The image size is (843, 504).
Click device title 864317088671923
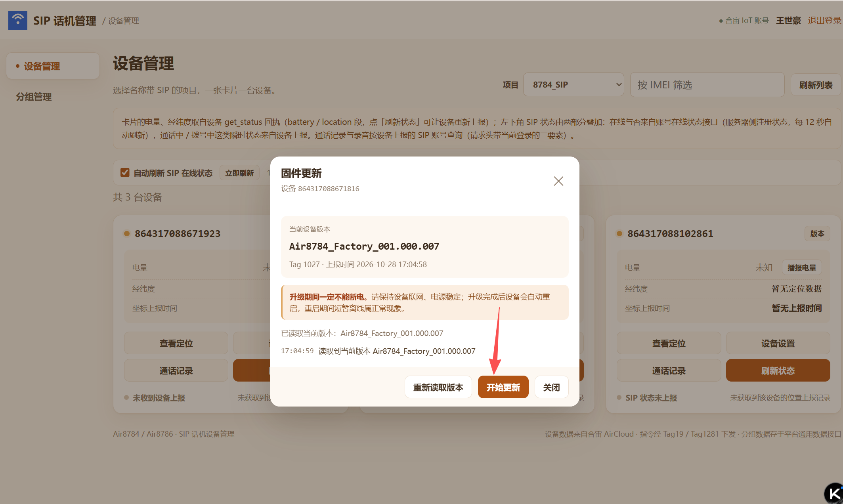(x=178, y=234)
